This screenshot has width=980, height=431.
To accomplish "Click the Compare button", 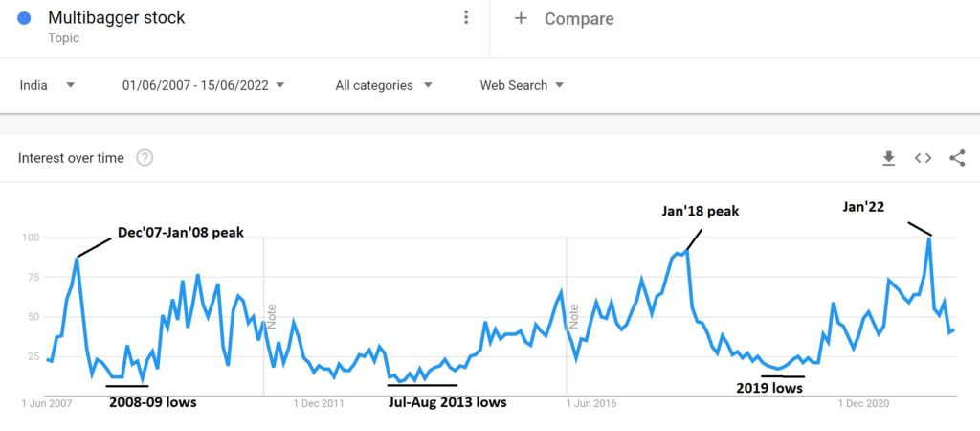I will (579, 19).
